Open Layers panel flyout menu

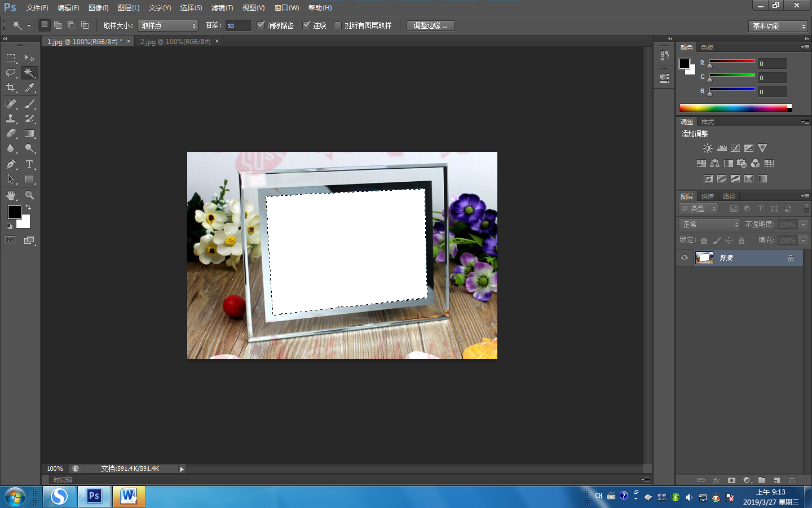805,196
